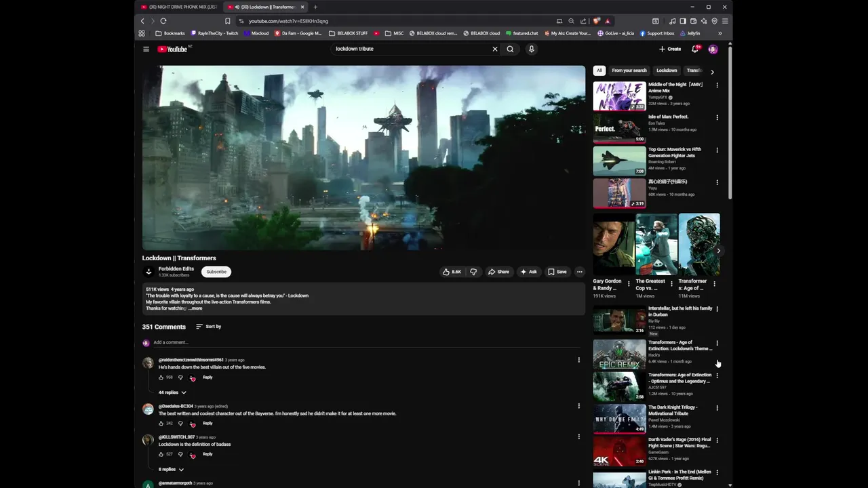Open menu for Middle of the Night video
The height and width of the screenshot is (488, 868).
[717, 85]
